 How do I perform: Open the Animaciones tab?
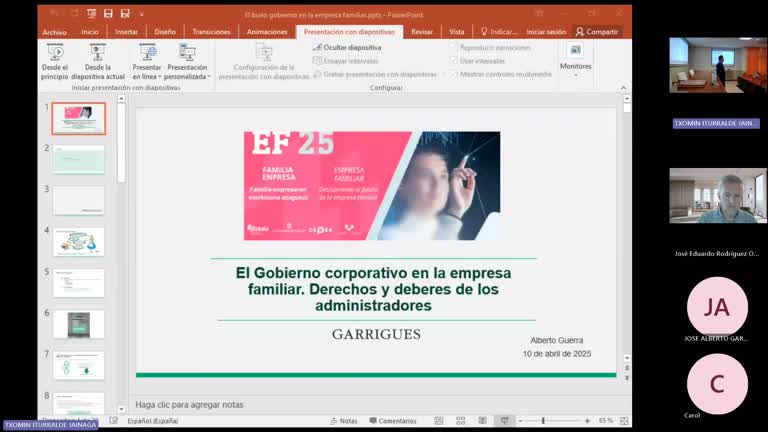click(267, 32)
